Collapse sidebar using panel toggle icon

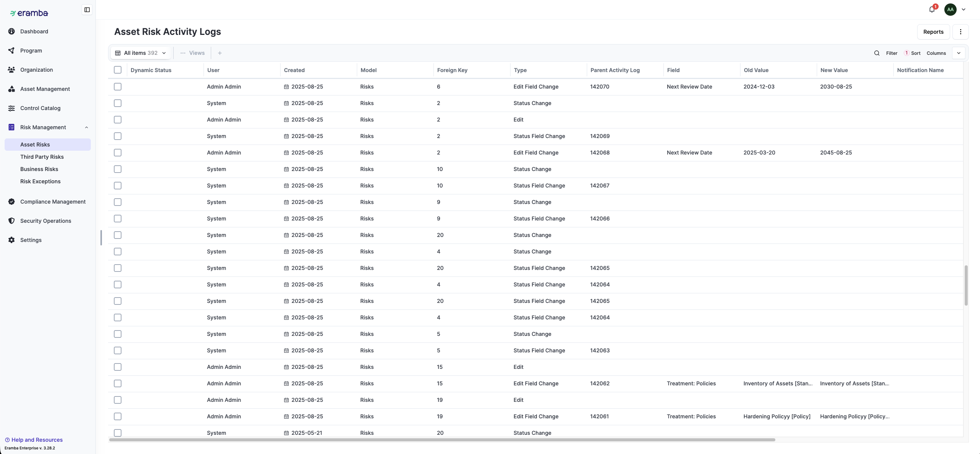click(x=87, y=10)
